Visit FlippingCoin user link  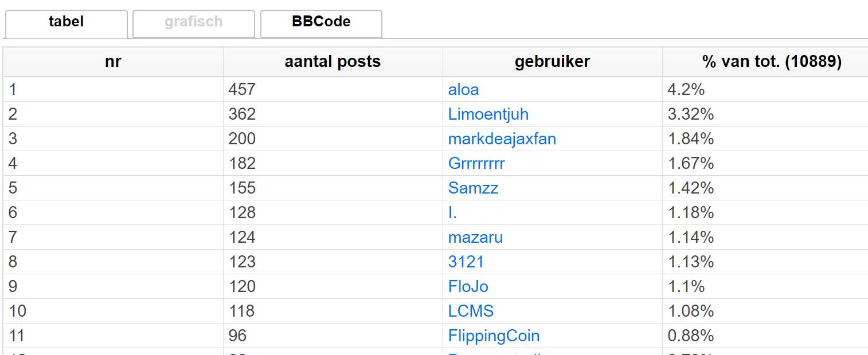(494, 336)
